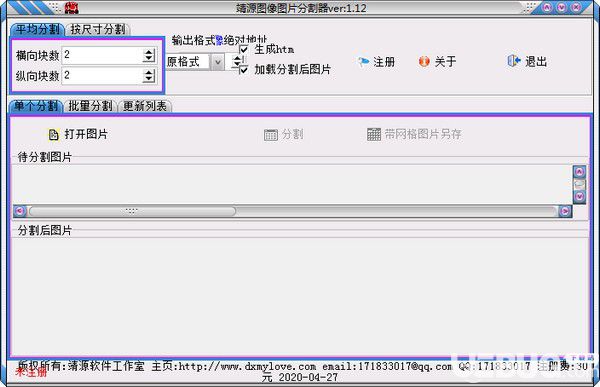Image resolution: width=600 pixels, height=387 pixels.
Task: Click 带网格图片另存 save button
Action: 414,134
